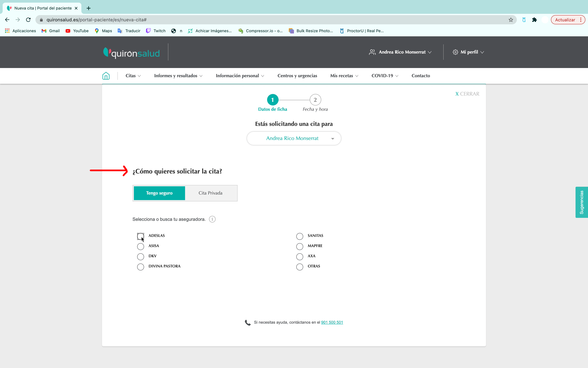The width and height of the screenshot is (588, 368).
Task: Select the ASISA insurer radio button
Action: click(x=140, y=247)
